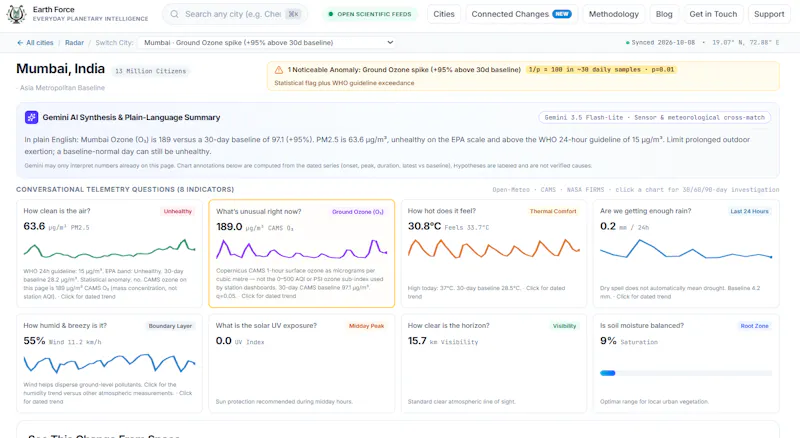Click the Open Scientific Feeds badge
The image size is (800, 438).
[x=370, y=14]
